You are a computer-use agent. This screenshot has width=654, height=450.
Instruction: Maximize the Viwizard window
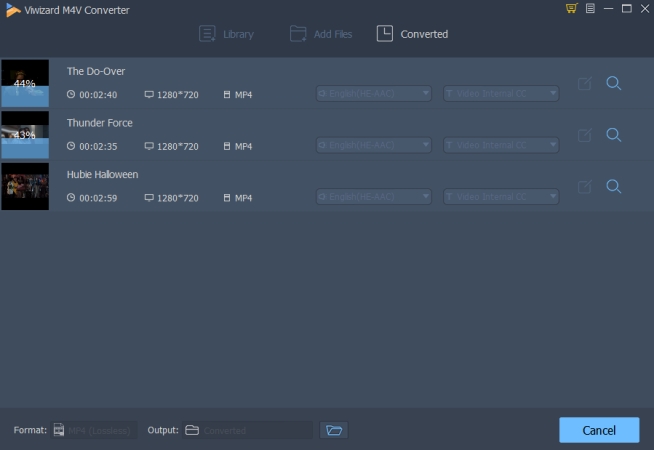pos(626,8)
